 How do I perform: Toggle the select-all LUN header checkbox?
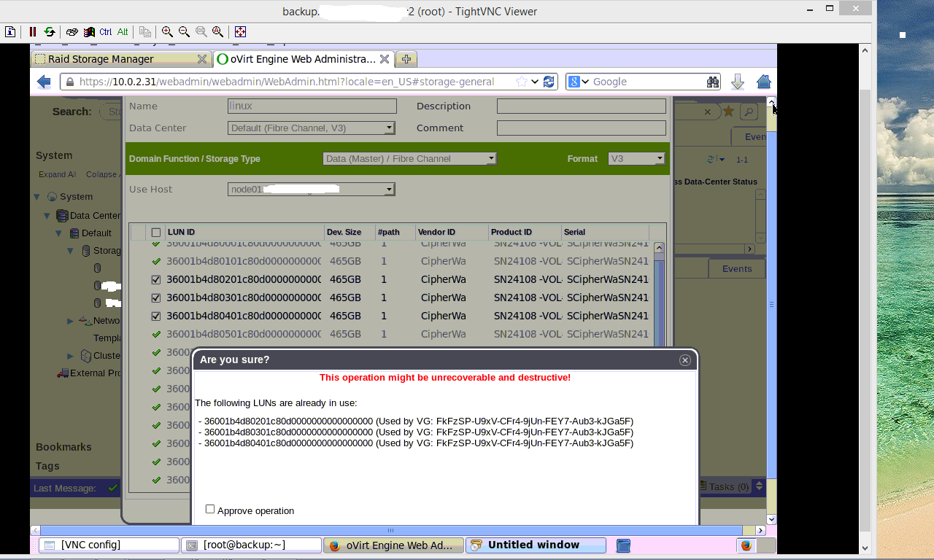point(156,233)
